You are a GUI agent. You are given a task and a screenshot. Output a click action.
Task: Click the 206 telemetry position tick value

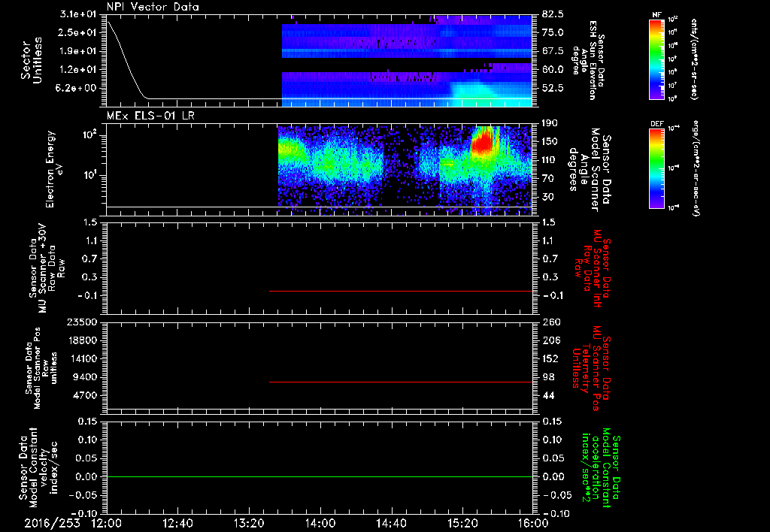[550, 340]
